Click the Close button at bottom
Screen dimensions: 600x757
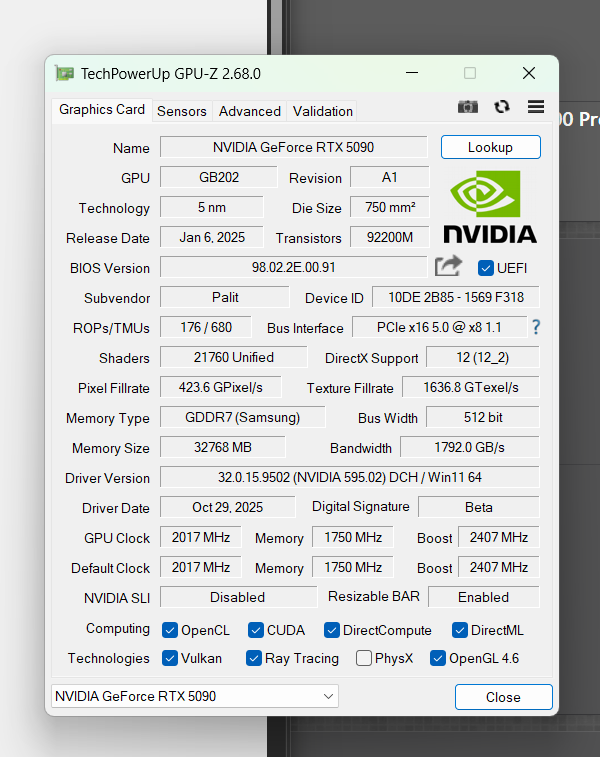tap(503, 697)
